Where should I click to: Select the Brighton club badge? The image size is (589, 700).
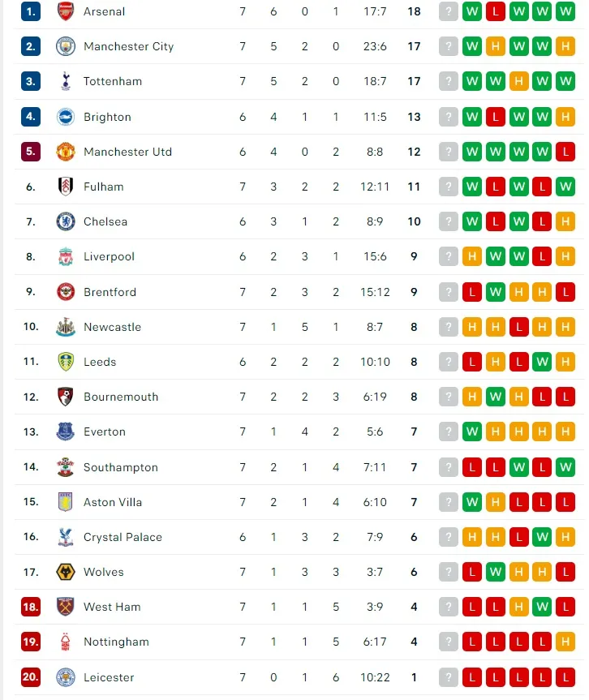click(x=66, y=117)
